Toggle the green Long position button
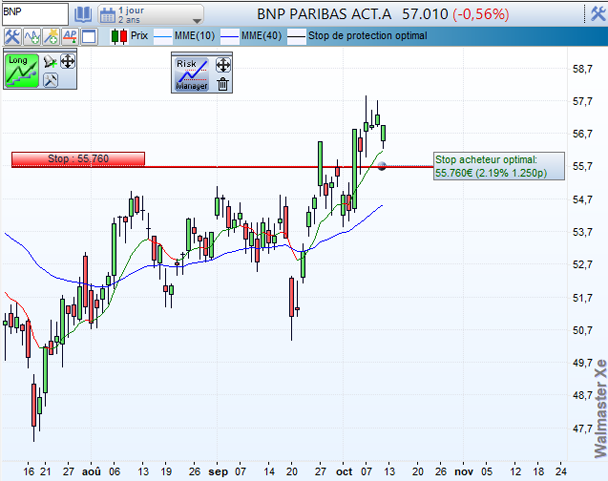Viewport: 608px width, 481px height. (22, 71)
